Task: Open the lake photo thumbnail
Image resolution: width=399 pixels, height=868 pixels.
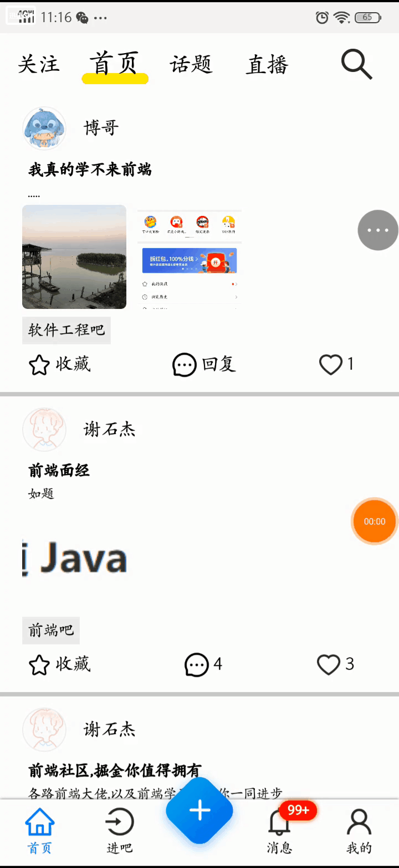Action: pos(74,257)
